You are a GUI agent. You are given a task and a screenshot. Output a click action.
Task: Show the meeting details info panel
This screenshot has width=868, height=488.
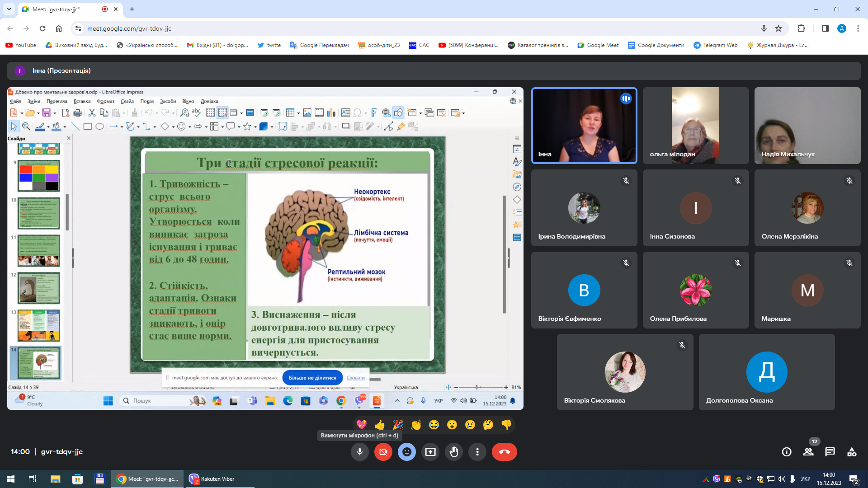point(787,452)
